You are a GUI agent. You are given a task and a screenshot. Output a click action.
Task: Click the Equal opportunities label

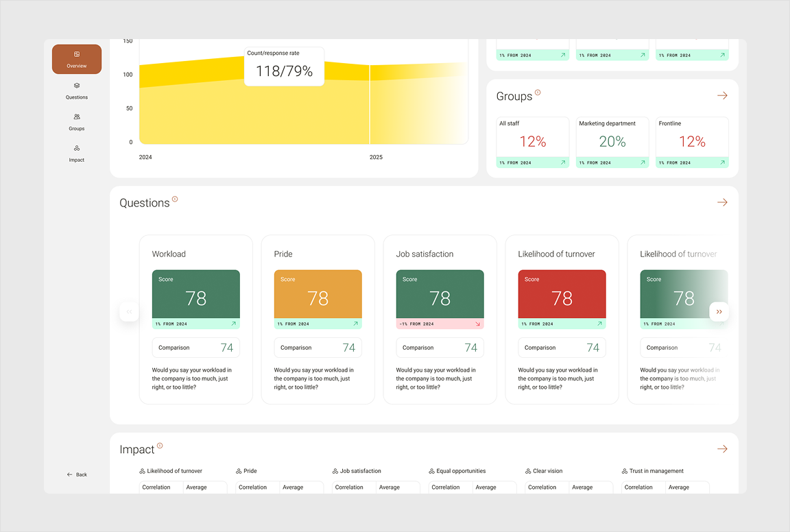coord(461,471)
